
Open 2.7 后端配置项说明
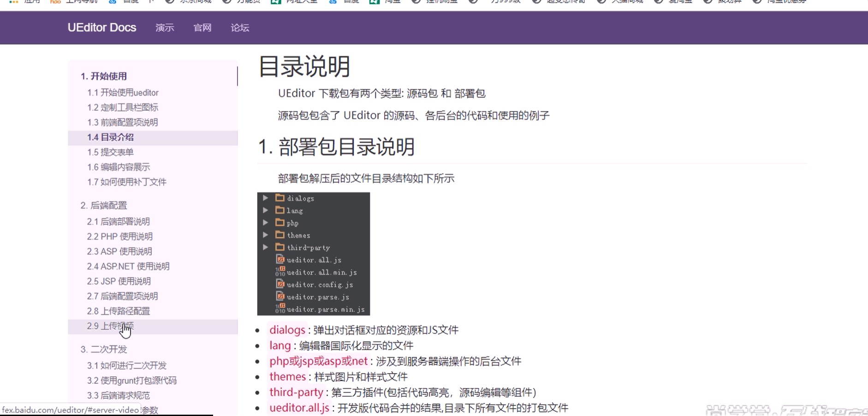coord(123,296)
